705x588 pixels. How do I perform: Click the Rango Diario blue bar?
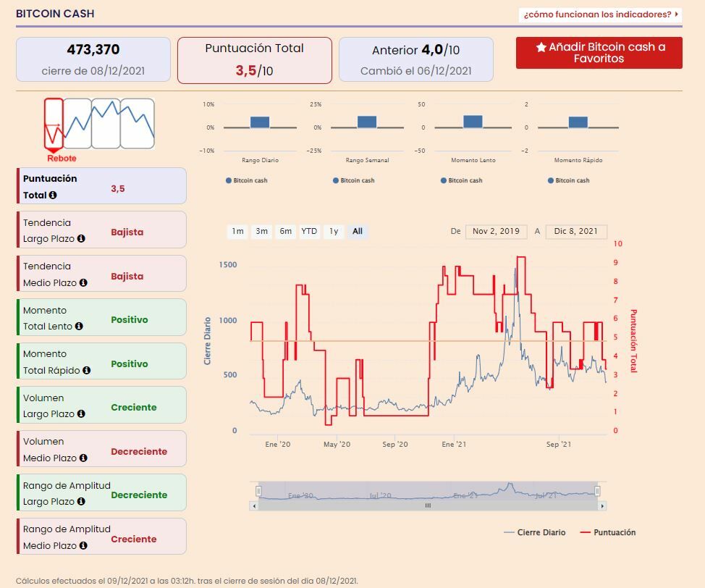point(260,122)
